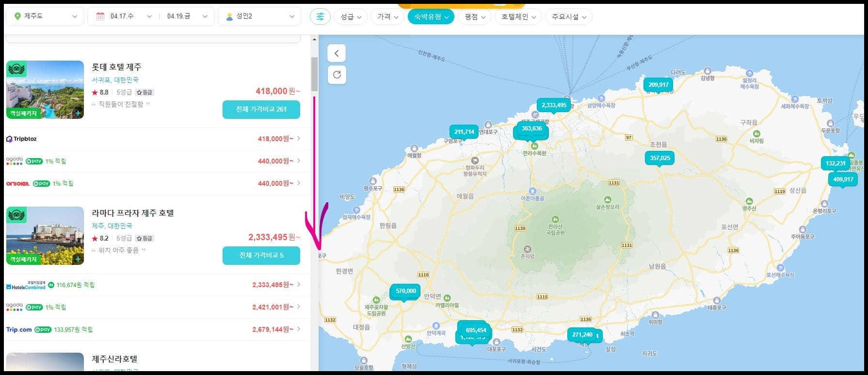Image resolution: width=868 pixels, height=375 pixels.
Task: Click the guest person icon beside 성인2
Action: pyautogui.click(x=229, y=16)
